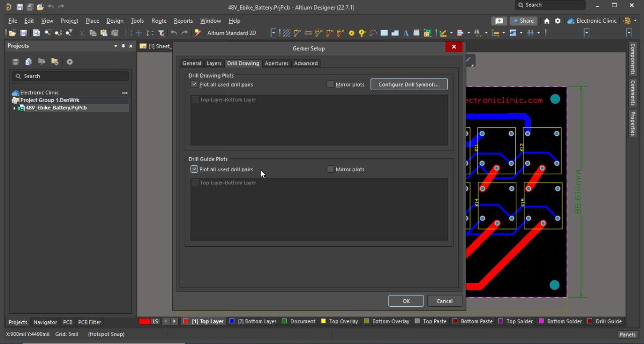The image size is (644, 344).
Task: Open the user account dropdown arrow
Action: [635, 21]
